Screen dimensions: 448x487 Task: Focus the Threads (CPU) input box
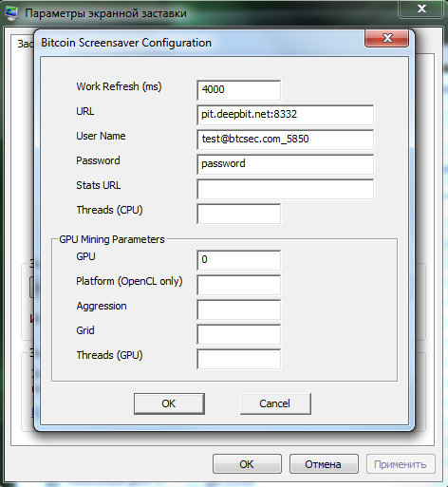click(238, 214)
